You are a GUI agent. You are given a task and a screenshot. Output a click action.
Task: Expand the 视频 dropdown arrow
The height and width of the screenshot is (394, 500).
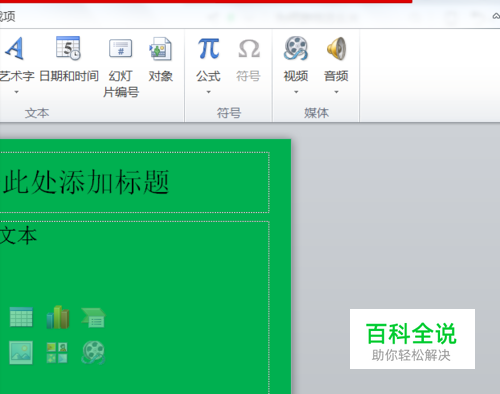coord(296,92)
